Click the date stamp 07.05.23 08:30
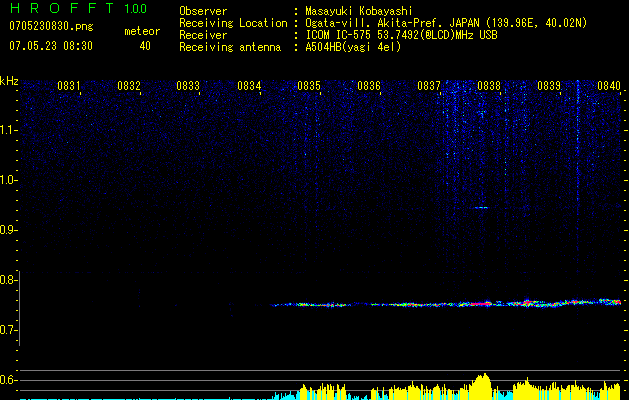 coord(51,46)
